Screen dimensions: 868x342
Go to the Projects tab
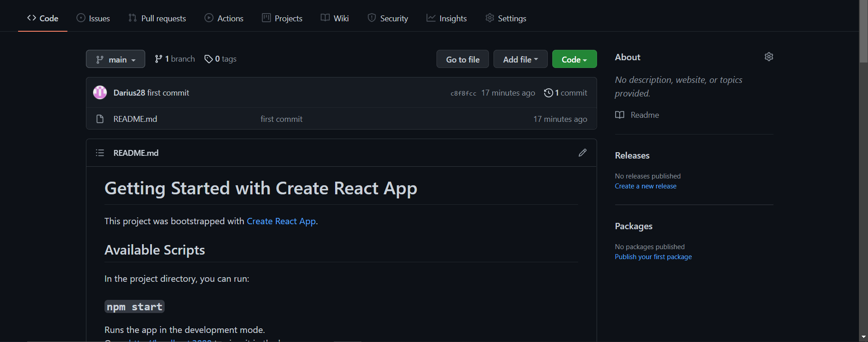(x=282, y=18)
